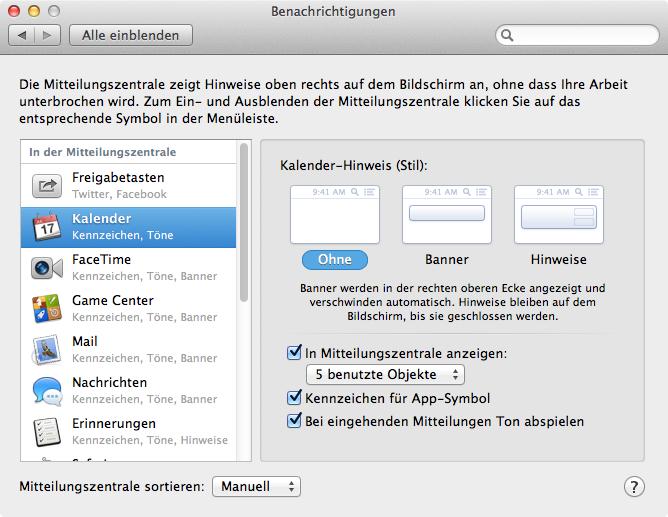Screen dimensions: 668x517
Task: Click the Twitter, Facebook subtitle
Action: [x=119, y=194]
